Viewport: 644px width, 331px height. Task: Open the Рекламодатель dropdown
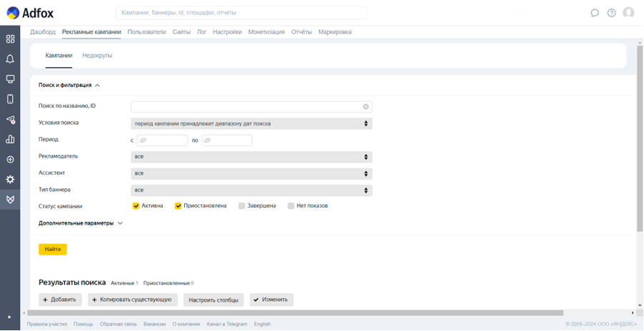coord(251,157)
